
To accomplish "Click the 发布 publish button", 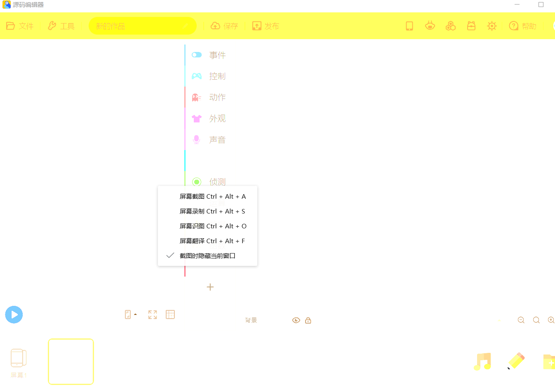I will click(x=266, y=26).
